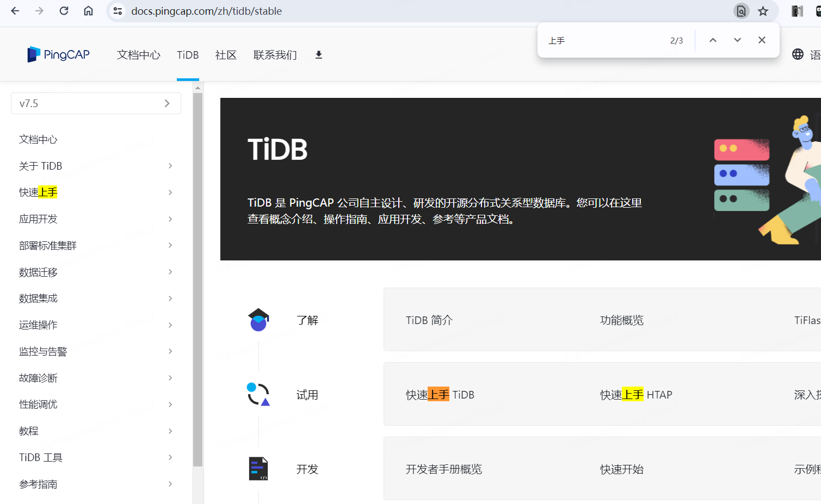
Task: Click the find-in-page search field
Action: (x=604, y=40)
